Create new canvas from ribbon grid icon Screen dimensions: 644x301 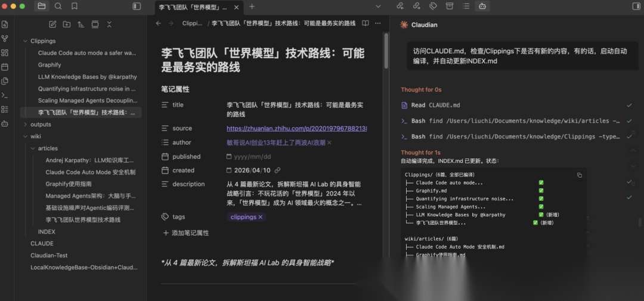click(5, 52)
